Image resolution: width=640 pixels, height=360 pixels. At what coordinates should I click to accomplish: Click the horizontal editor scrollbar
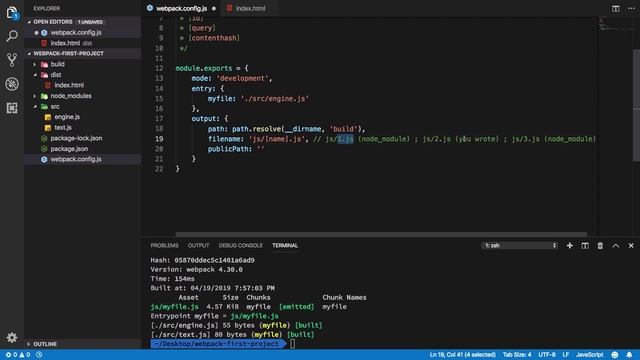click(381, 234)
